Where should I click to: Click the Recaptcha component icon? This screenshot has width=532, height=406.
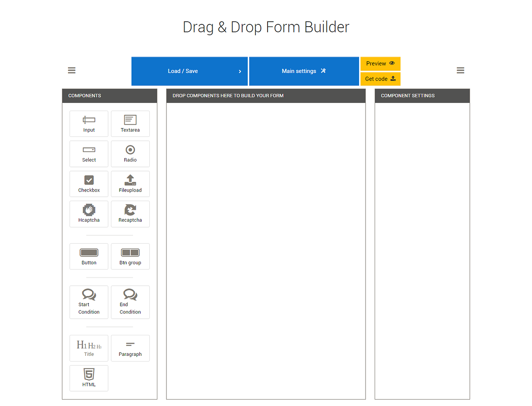(130, 214)
